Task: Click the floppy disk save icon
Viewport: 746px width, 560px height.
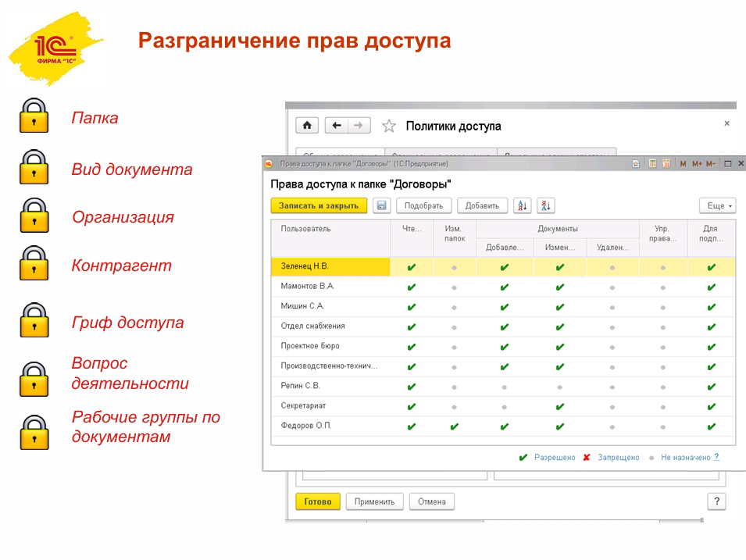Action: click(x=381, y=205)
